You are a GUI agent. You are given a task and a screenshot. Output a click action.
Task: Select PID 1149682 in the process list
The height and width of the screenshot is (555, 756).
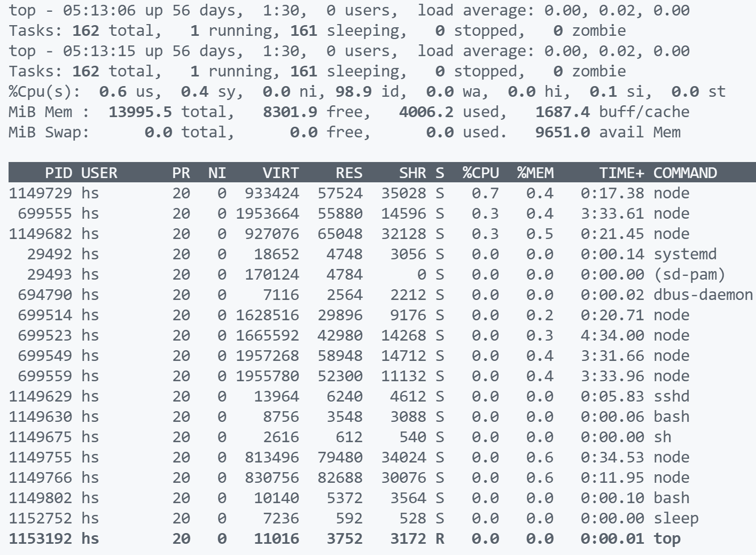click(40, 234)
